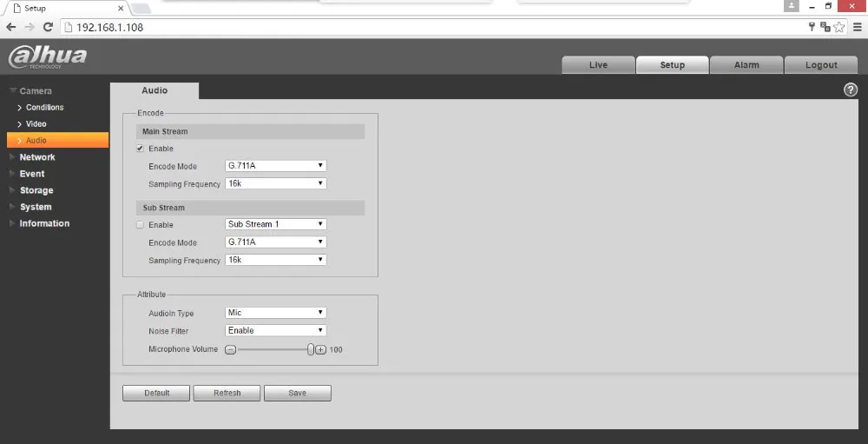868x444 pixels.
Task: Open Main Stream Sampling Frequency dropdown
Action: (276, 183)
